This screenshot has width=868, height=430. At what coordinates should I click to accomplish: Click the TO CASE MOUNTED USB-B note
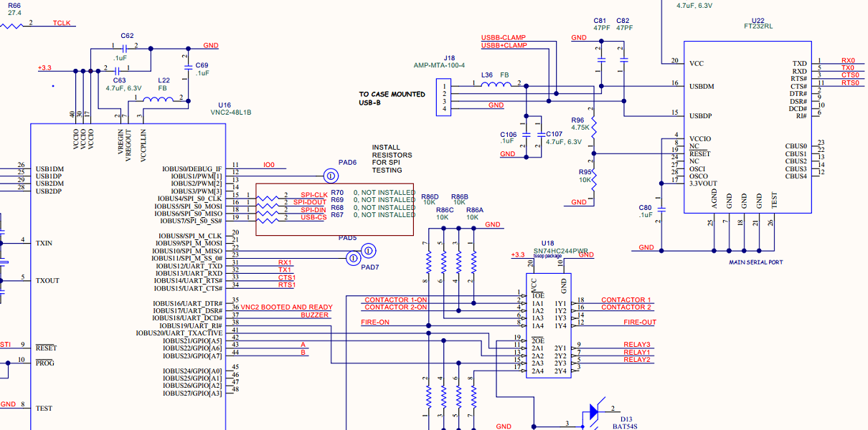(392, 98)
